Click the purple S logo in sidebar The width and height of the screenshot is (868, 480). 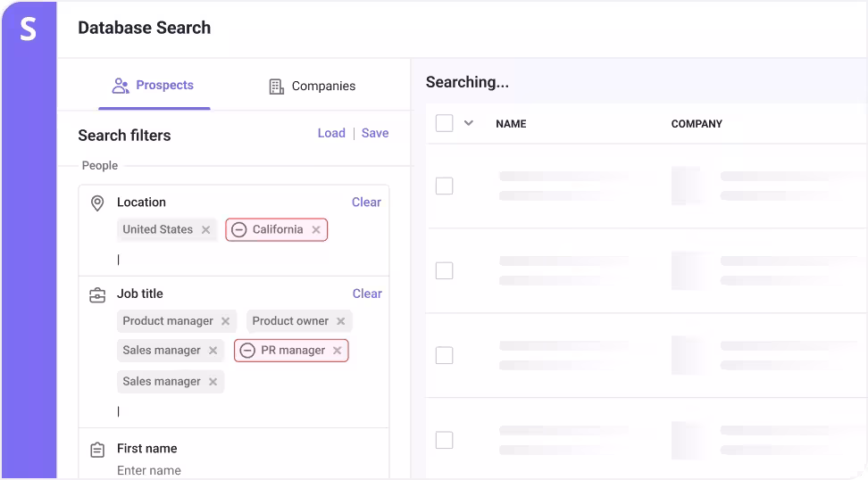click(x=28, y=29)
